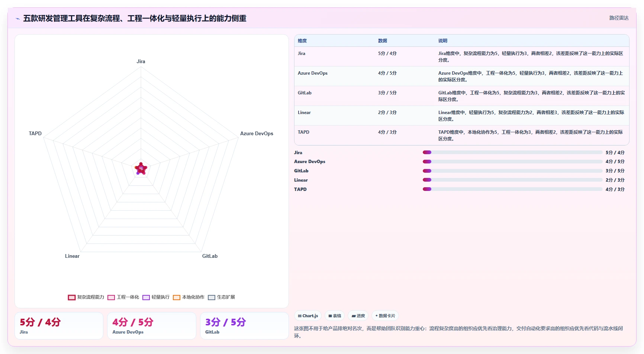Click the 2分 / 3分 value in the Linear table row
The height and width of the screenshot is (354, 644).
pos(387,113)
